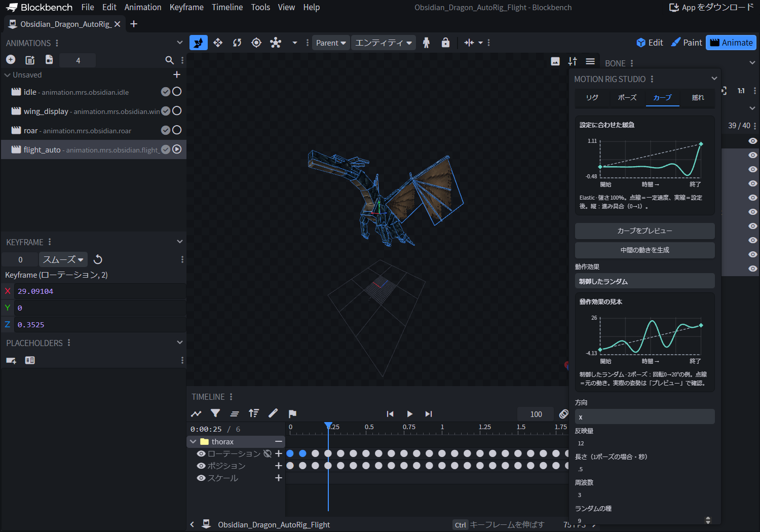Jump to timeline end
Viewport: 760px width, 532px height.
pos(429,414)
